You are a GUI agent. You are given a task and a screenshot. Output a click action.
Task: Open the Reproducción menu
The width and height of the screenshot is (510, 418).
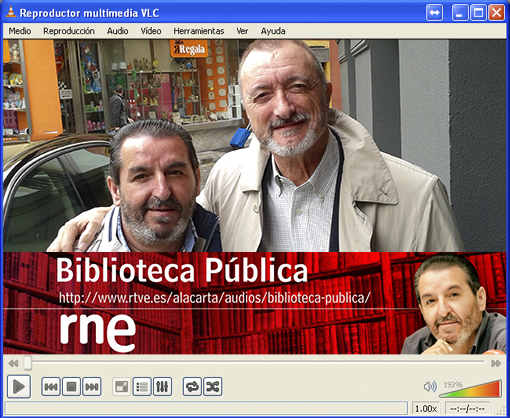coord(69,31)
